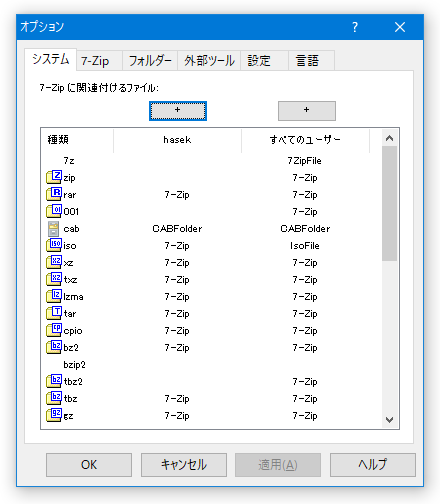Click the tbz file type icon
Screen dimensions: 440x504
pos(54,398)
